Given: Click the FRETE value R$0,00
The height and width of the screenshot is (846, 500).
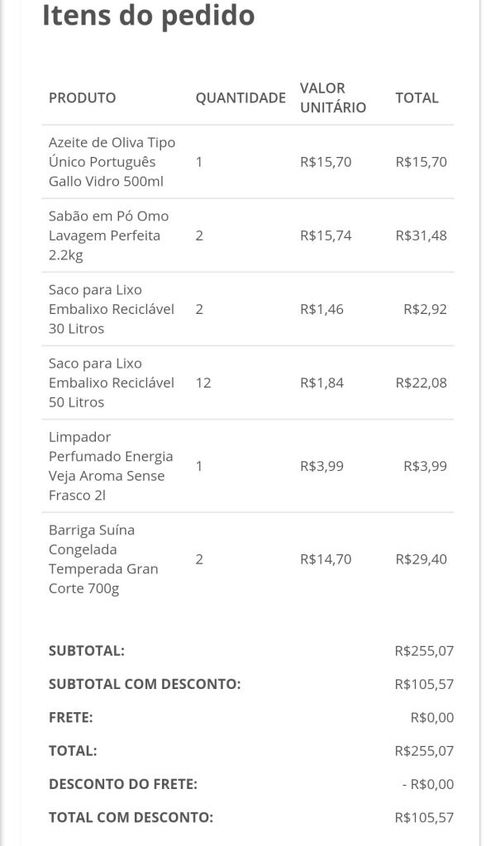Looking at the screenshot, I should tap(432, 718).
